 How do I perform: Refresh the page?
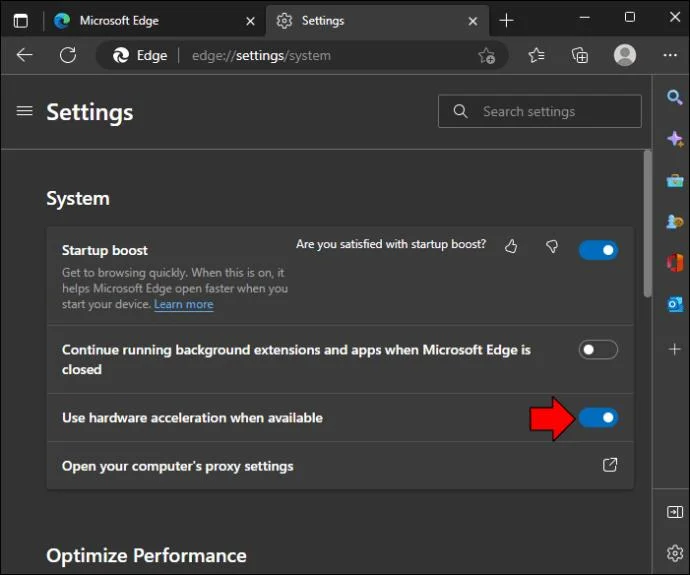click(68, 55)
